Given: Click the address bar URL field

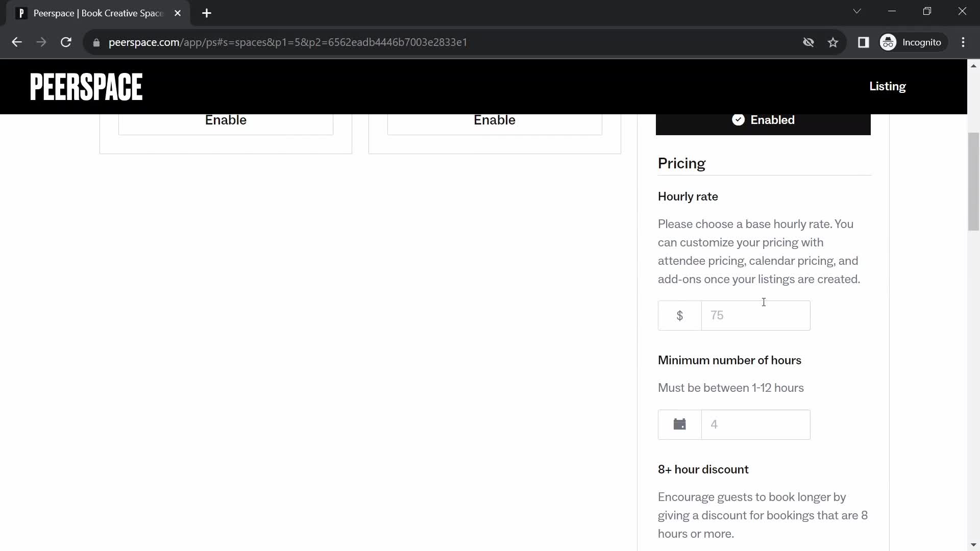Looking at the screenshot, I should (288, 42).
